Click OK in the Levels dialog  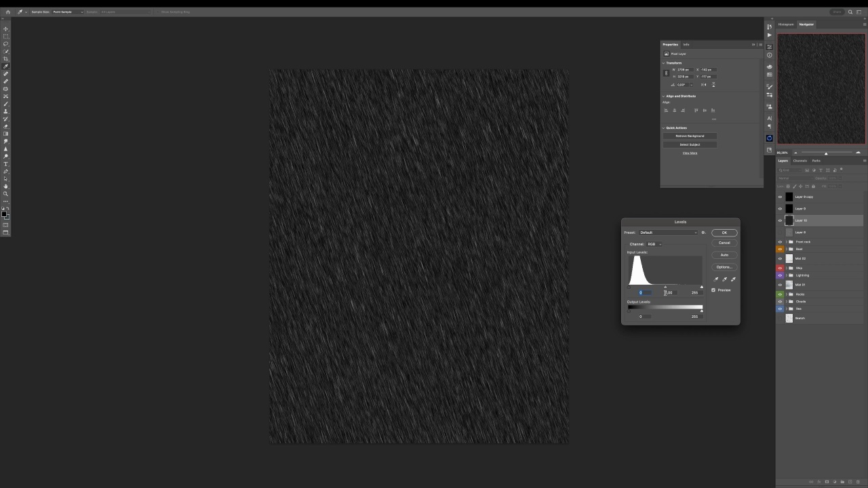pos(724,232)
